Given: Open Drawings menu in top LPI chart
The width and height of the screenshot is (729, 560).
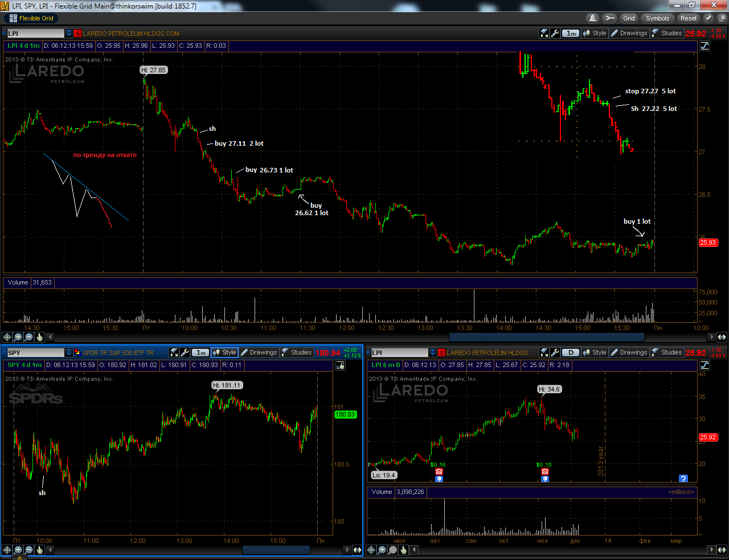Looking at the screenshot, I should [629, 34].
